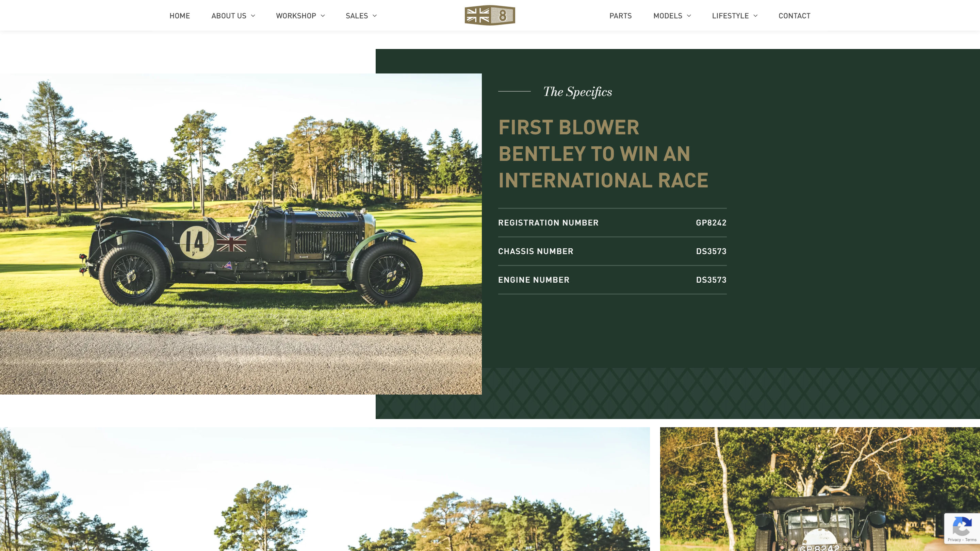This screenshot has height=551, width=980.
Task: Click the Registration Number GP8242 row
Action: pos(612,222)
